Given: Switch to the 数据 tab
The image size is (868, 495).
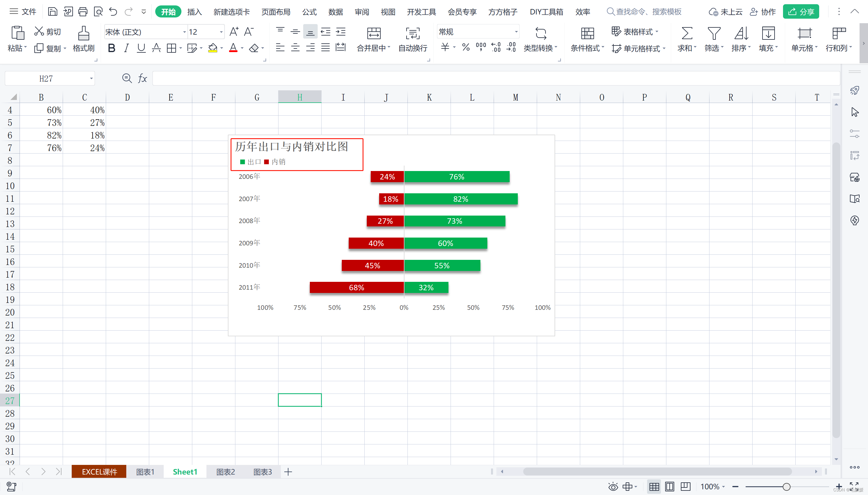Looking at the screenshot, I should click(x=335, y=12).
